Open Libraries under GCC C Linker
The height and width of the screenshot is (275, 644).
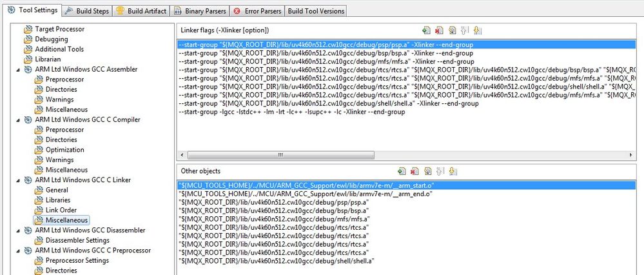pos(58,200)
